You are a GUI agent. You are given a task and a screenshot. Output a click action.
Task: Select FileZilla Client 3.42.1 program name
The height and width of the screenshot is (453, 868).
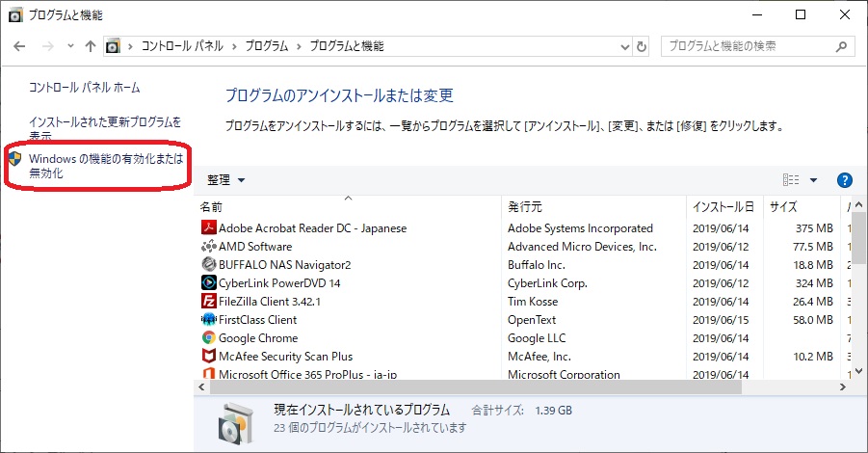(270, 302)
